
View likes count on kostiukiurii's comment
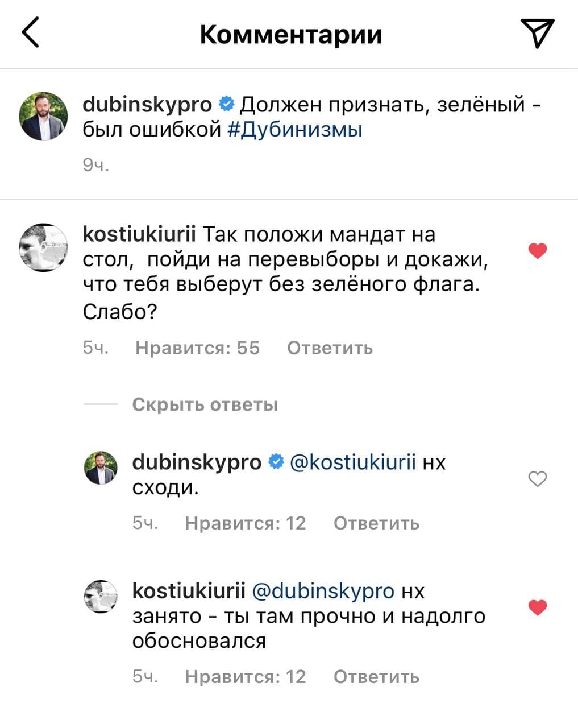[x=197, y=348]
